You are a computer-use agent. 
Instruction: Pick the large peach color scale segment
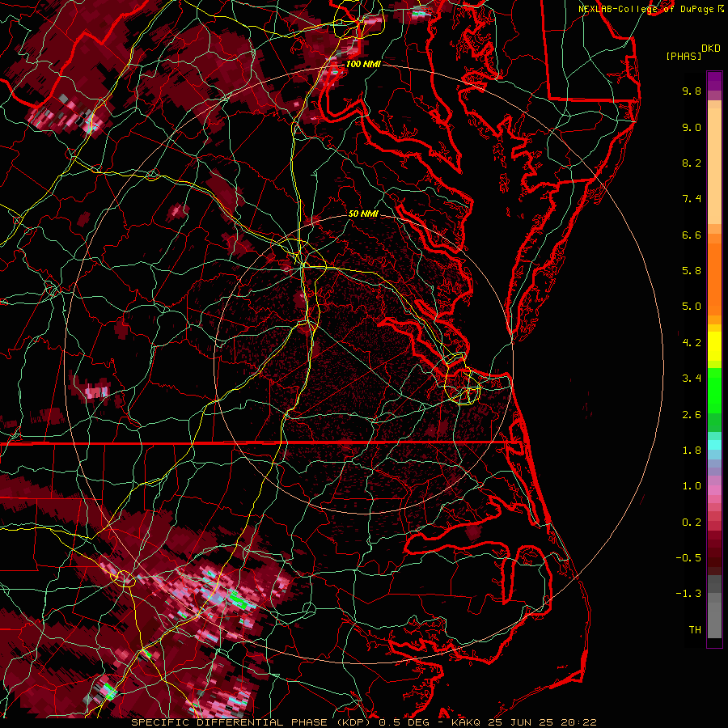pos(714,166)
